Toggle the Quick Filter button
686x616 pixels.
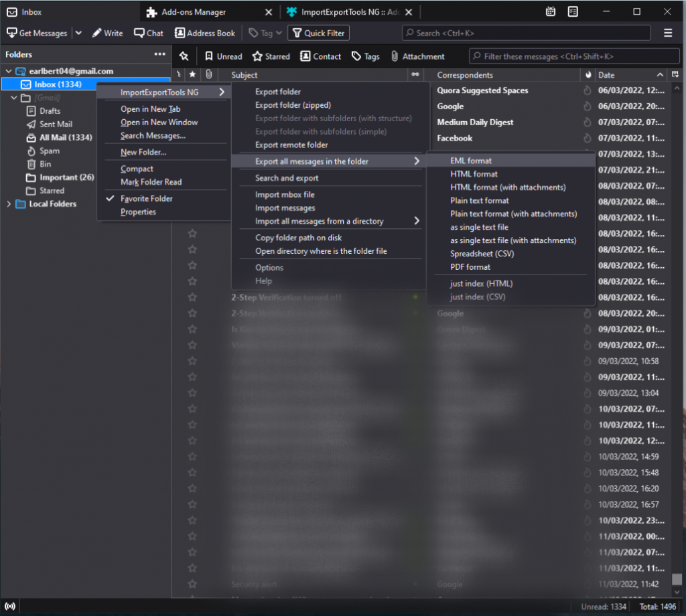coord(318,33)
